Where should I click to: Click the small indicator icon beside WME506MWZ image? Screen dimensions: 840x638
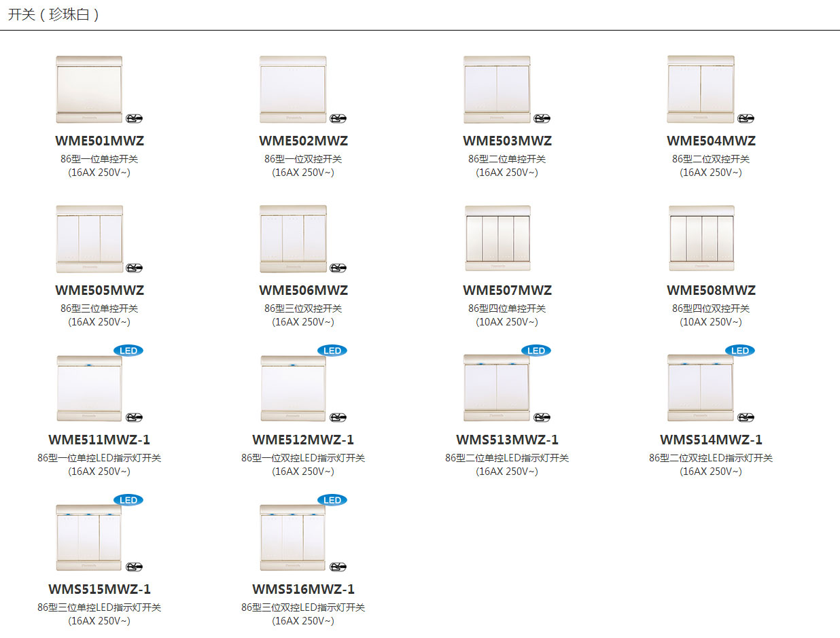[338, 268]
